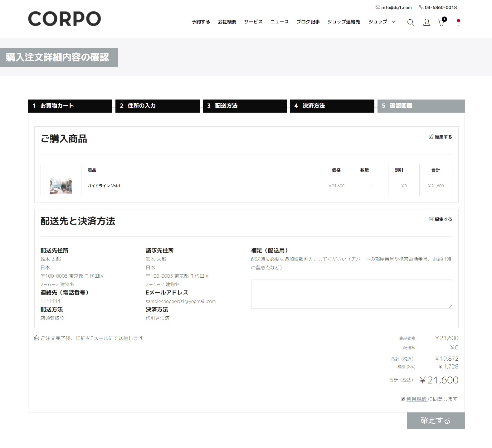Viewport: 492px width, 448px height.
Task: Select step 5 確認画面 tab
Action: pos(421,106)
